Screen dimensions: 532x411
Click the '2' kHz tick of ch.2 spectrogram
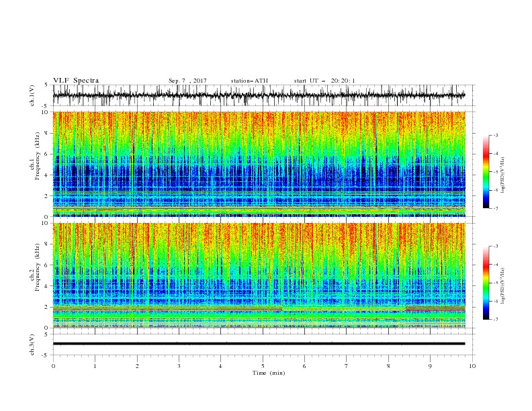pyautogui.click(x=46, y=307)
